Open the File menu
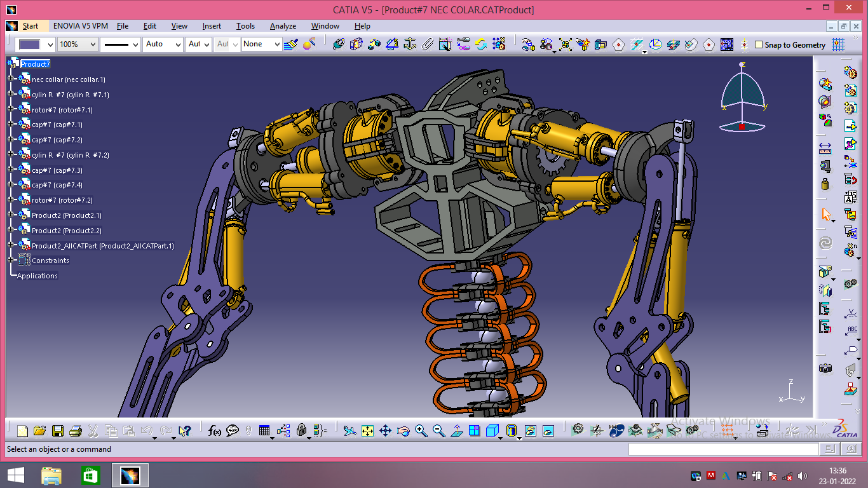 123,26
